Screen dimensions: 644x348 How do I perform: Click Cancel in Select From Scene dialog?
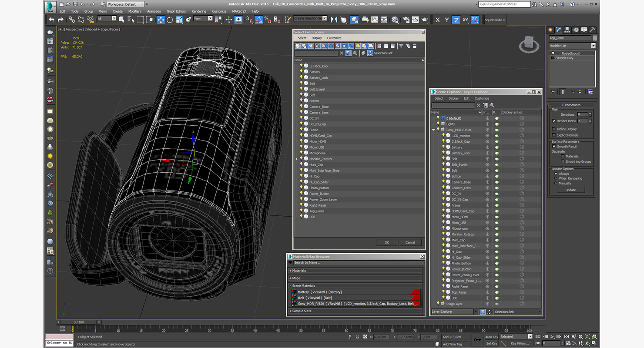(x=410, y=242)
